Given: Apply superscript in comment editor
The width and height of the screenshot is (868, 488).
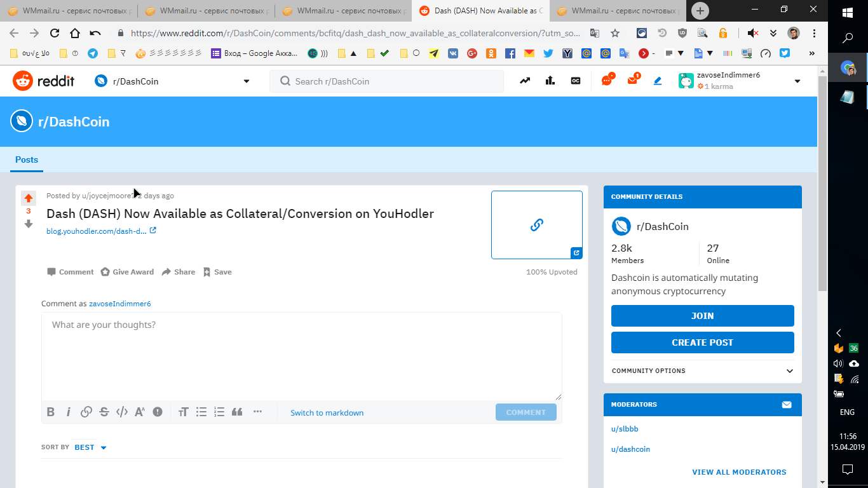Looking at the screenshot, I should tap(140, 412).
